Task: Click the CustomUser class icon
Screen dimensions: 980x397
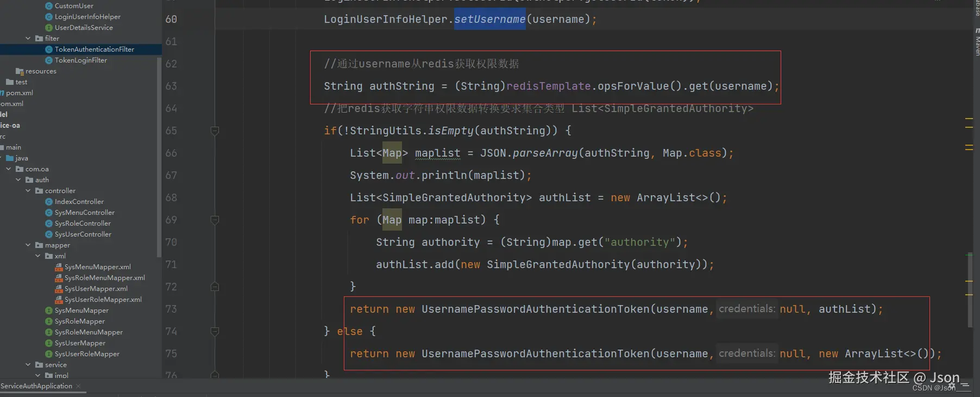Action: [49, 6]
